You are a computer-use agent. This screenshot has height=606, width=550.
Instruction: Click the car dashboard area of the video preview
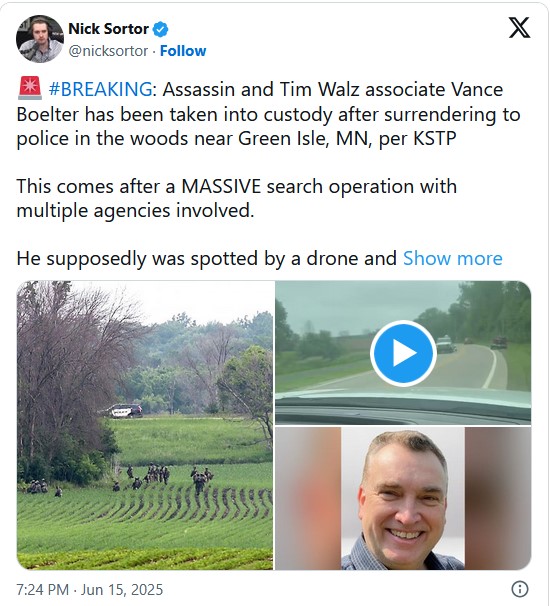[403, 408]
